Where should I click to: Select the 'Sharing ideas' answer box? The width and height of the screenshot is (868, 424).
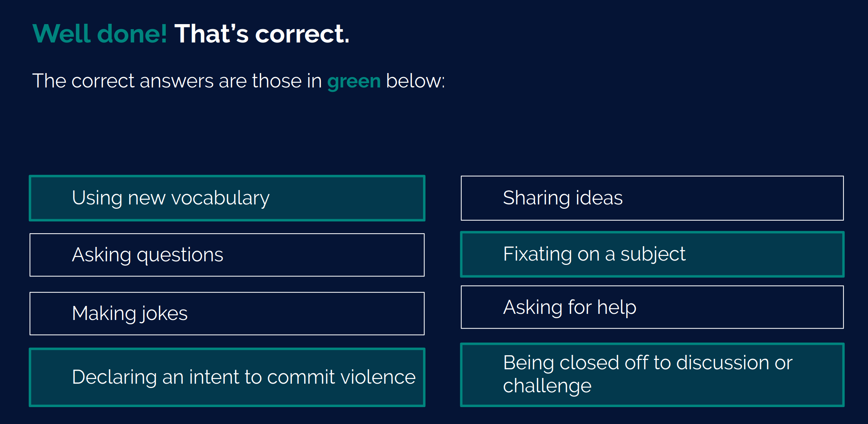coord(652,198)
